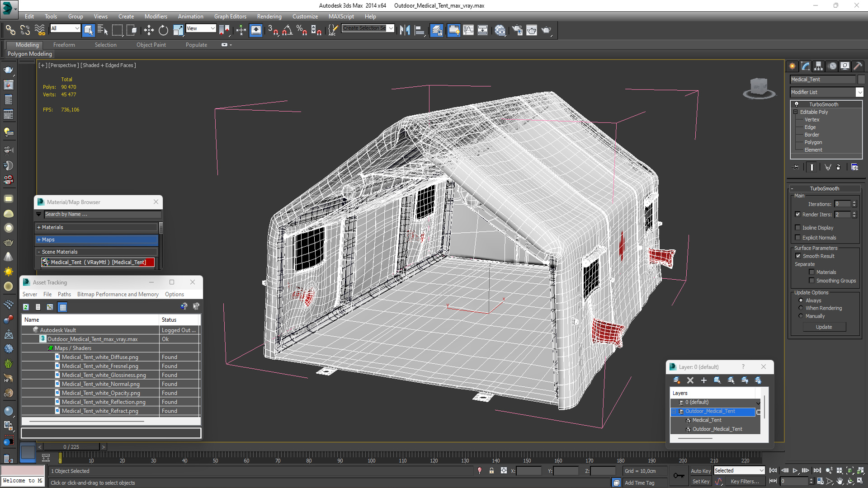
Task: Select the Select and Link tool
Action: click(10, 30)
